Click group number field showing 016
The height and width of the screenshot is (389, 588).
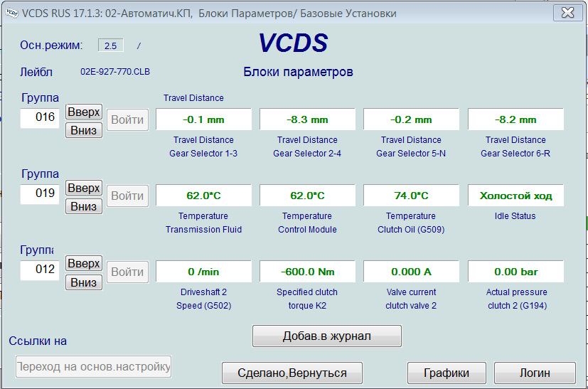coord(40,118)
